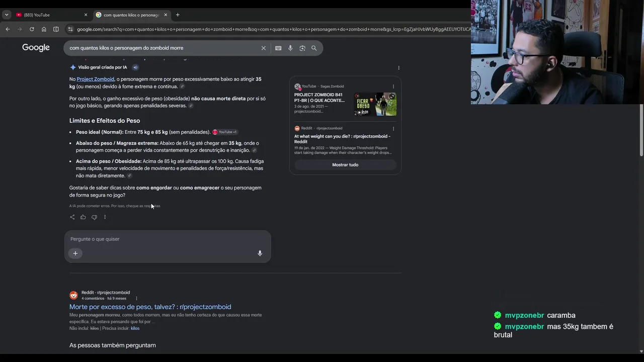Open source link after 'penalidades severas'
Screen dimensions: 644x362
pos(191,106)
